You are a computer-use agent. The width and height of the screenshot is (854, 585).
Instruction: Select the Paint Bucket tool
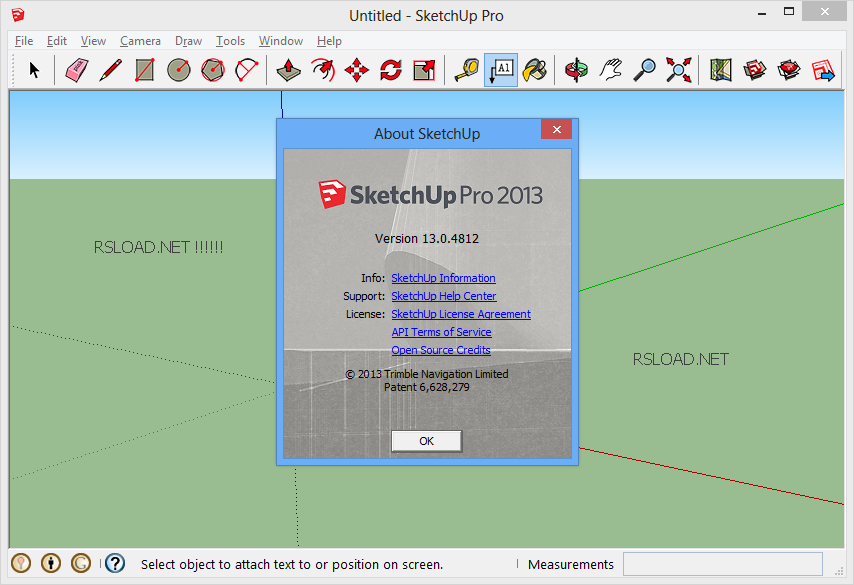535,70
